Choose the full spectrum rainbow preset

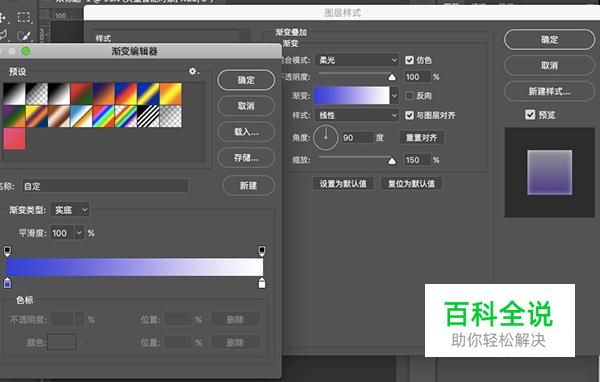[x=104, y=116]
